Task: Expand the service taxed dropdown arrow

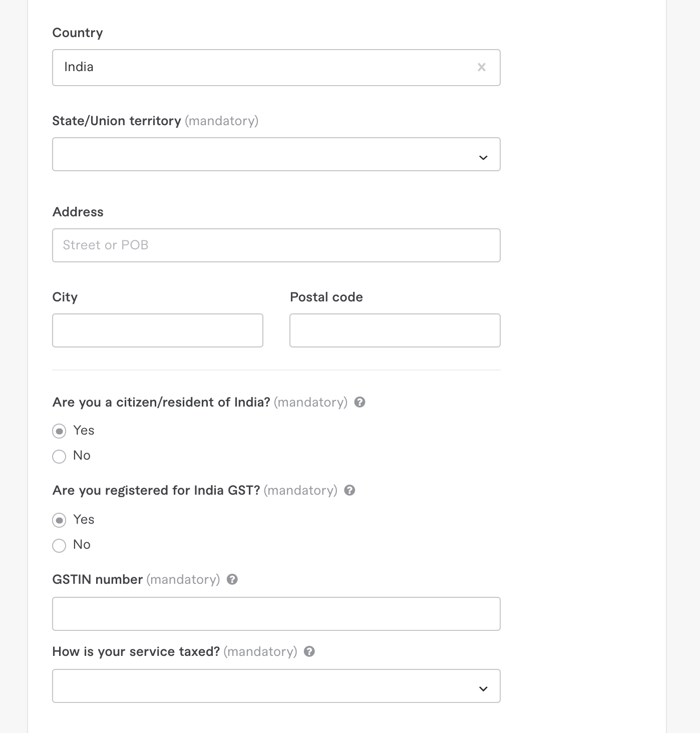Action: 483,688
